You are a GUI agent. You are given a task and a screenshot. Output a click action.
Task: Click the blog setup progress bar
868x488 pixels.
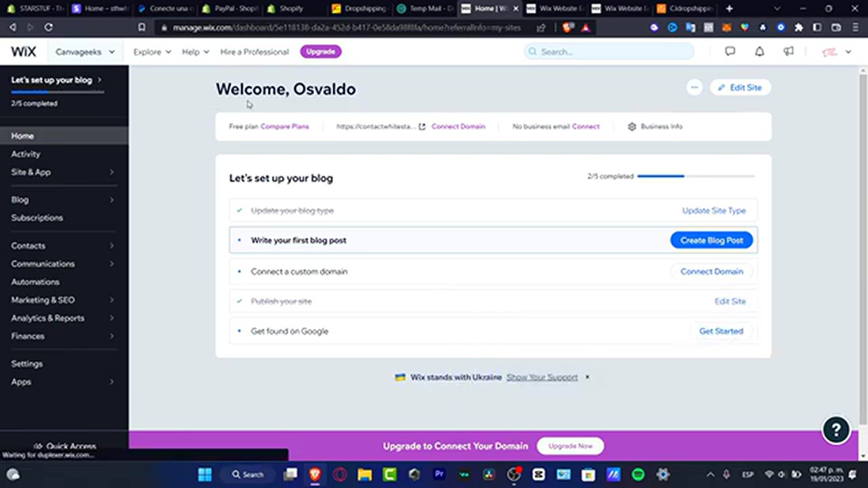pyautogui.click(x=695, y=176)
